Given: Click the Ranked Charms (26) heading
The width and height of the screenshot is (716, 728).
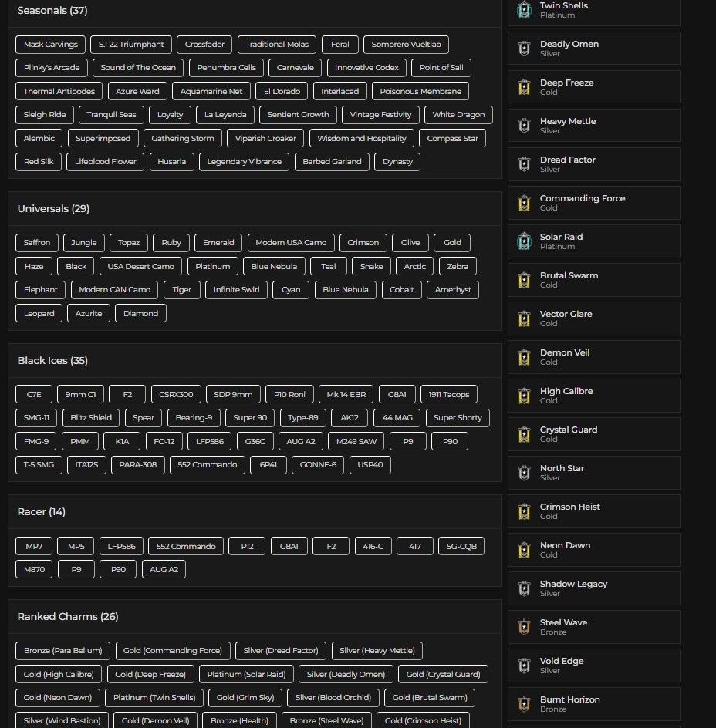Looking at the screenshot, I should point(68,617).
